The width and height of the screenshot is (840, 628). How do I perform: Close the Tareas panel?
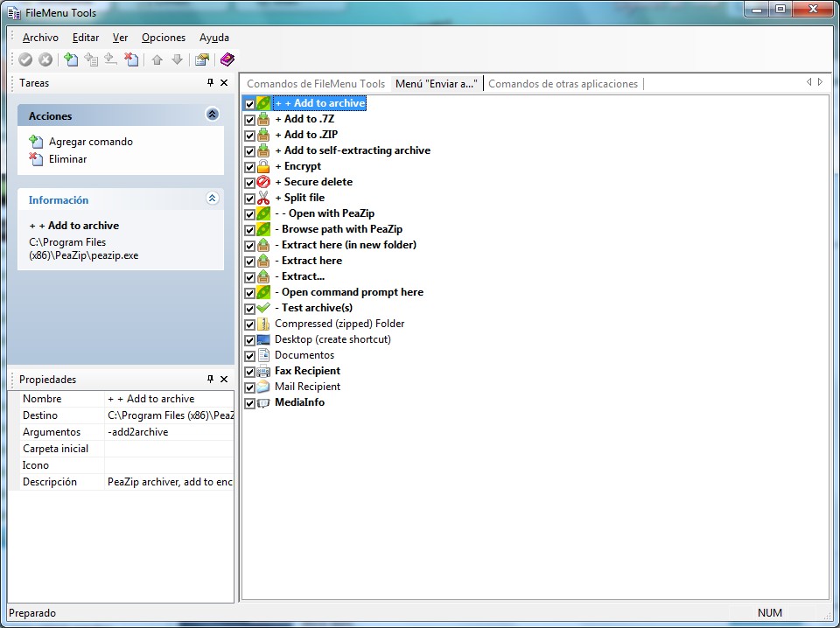(x=224, y=82)
